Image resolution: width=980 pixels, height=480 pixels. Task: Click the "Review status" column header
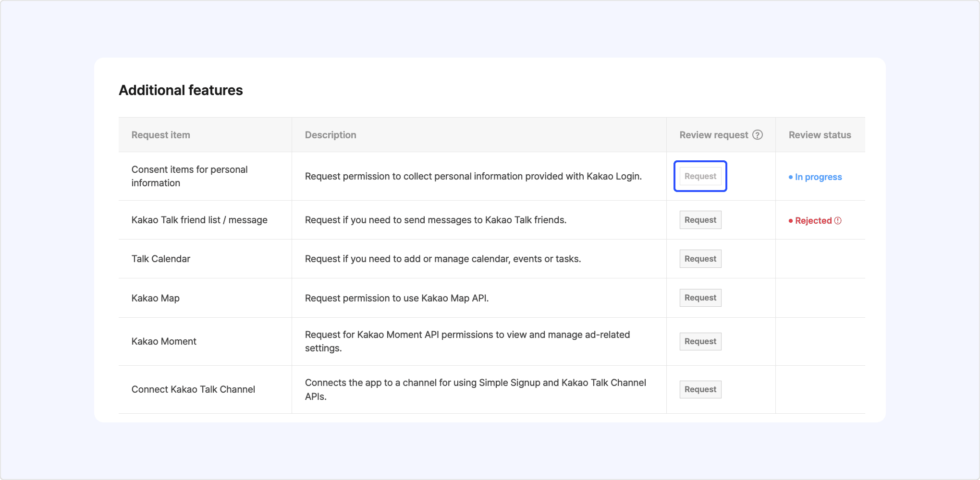click(820, 135)
